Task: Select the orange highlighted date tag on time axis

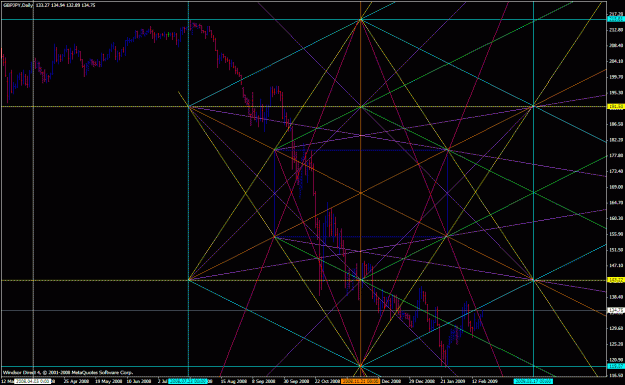Action: [x=360, y=381]
